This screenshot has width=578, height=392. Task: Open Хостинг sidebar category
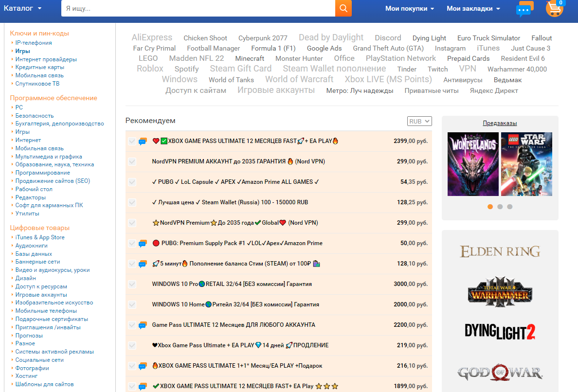tap(27, 376)
